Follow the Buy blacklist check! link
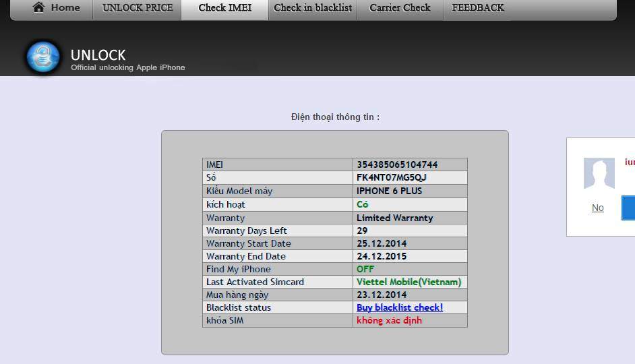 (x=399, y=308)
